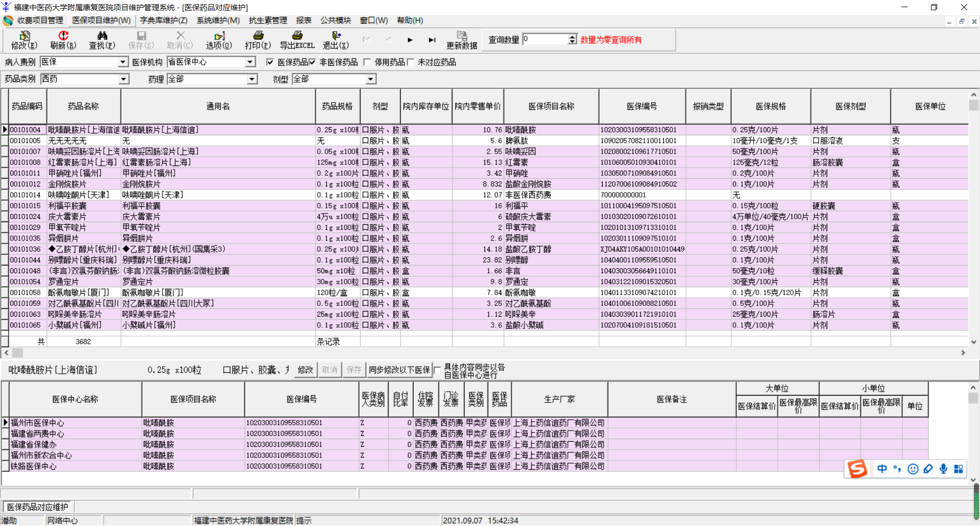
Task: Toggle the 医保药品 checkbox
Action: [x=270, y=62]
